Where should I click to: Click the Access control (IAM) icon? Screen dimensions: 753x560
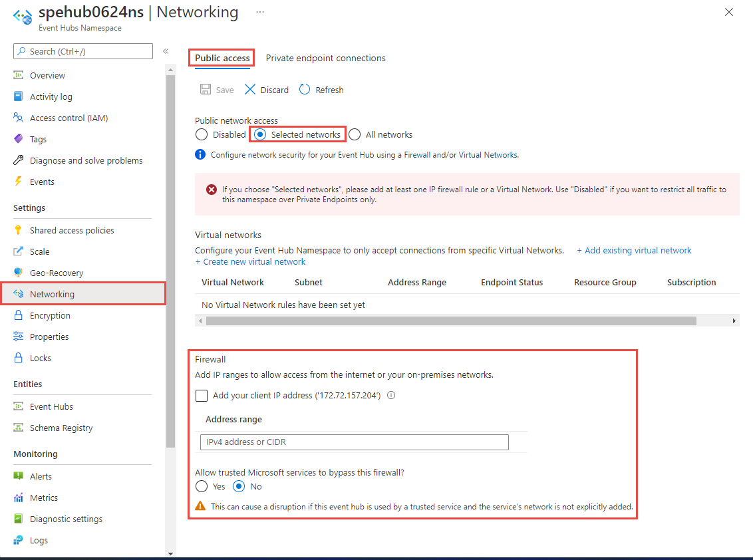point(18,118)
